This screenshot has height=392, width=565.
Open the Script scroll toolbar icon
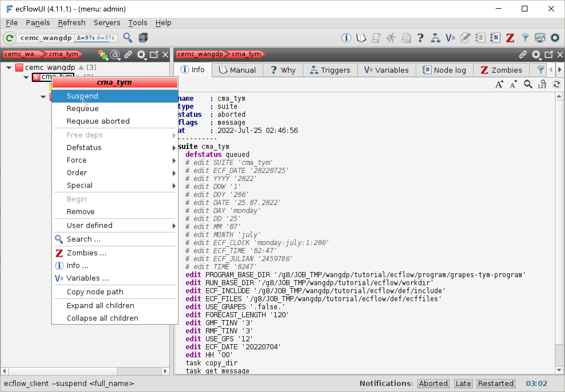[376, 38]
